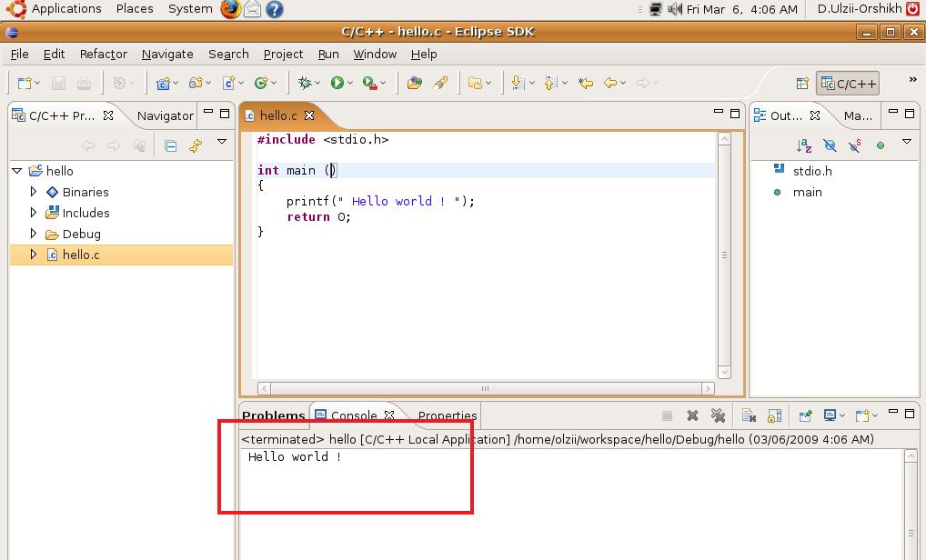
Task: Click the Open Perspective icon
Action: (x=802, y=84)
